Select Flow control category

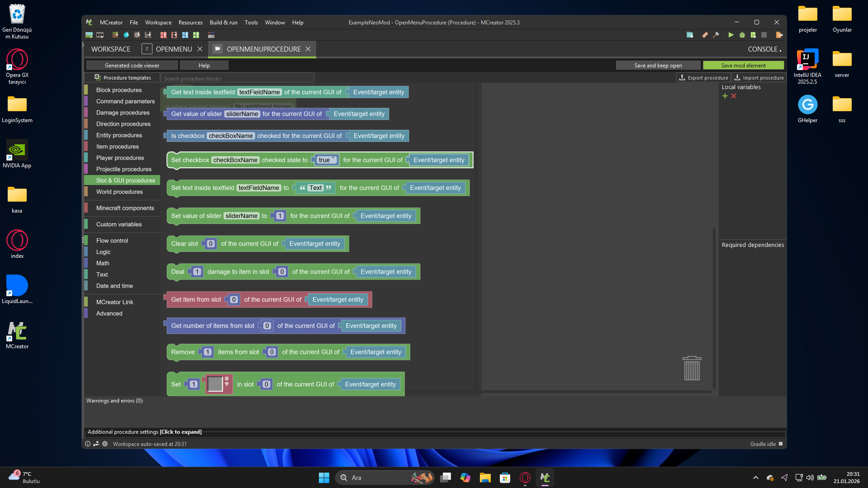122,241
